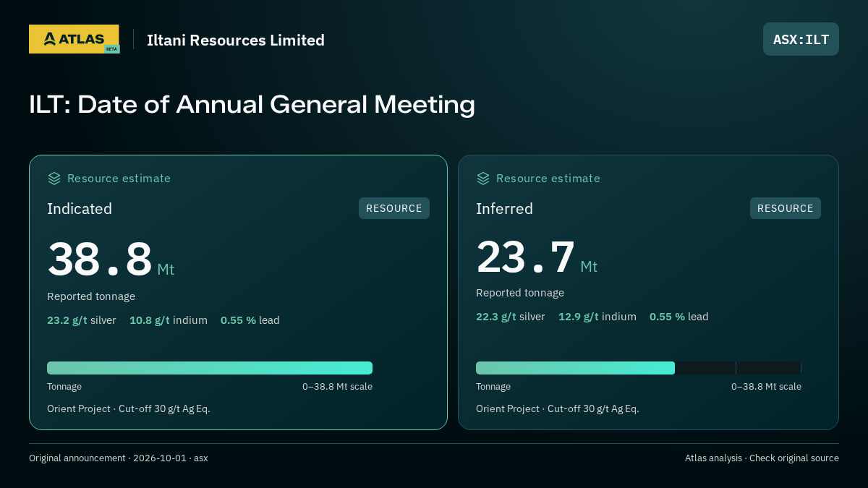Image resolution: width=868 pixels, height=488 pixels.
Task: Select the ASX:ILT ticker badge
Action: [x=801, y=39]
